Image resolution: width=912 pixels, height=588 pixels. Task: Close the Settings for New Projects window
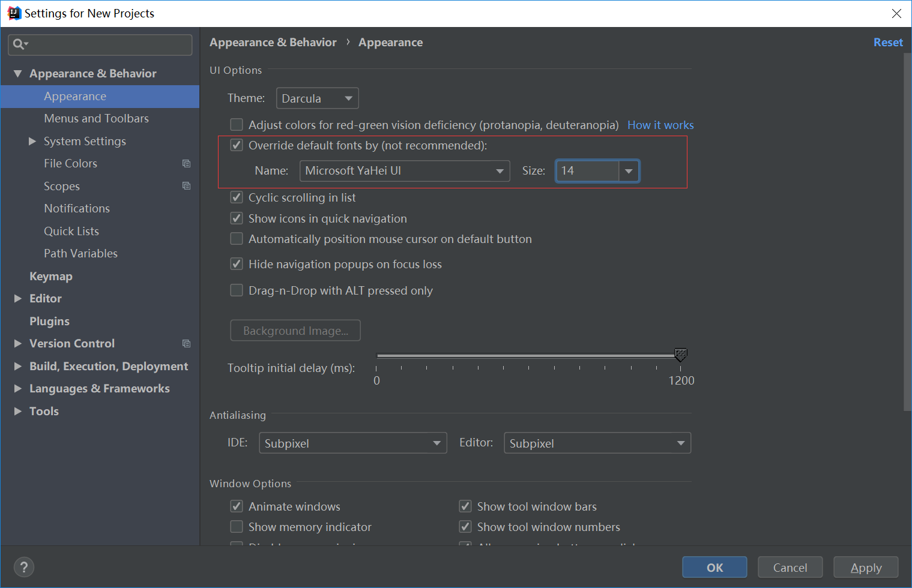(x=896, y=13)
